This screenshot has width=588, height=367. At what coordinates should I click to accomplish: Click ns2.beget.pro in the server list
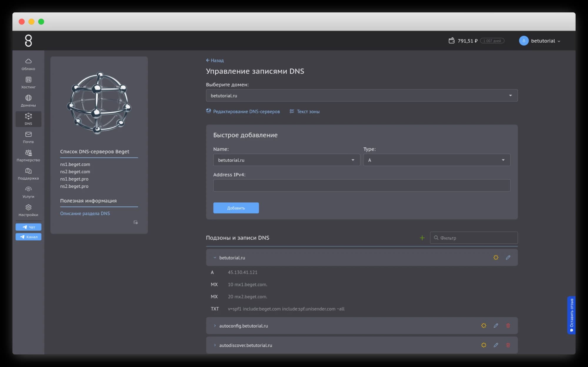coord(74,186)
